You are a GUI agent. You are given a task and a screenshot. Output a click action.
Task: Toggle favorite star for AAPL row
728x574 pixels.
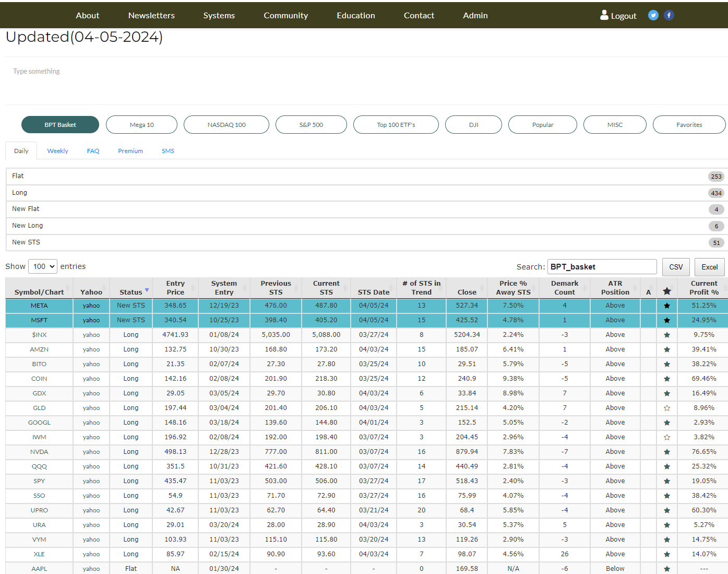[x=666, y=569]
